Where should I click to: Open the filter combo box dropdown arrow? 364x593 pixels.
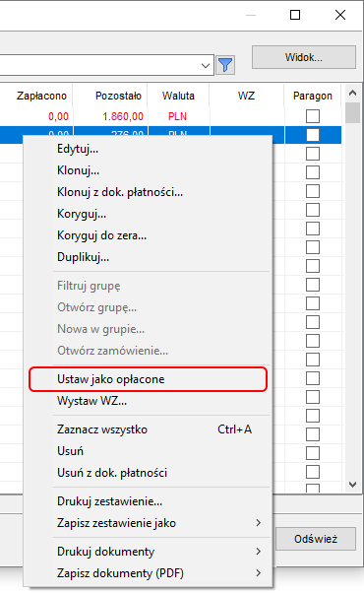(206, 65)
